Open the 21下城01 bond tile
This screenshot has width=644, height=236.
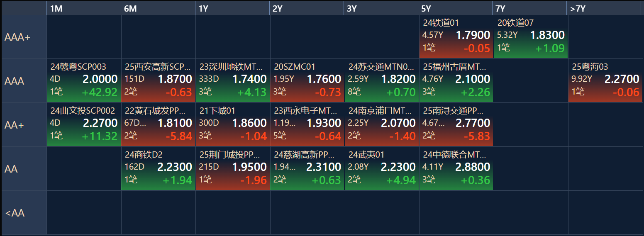232,125
